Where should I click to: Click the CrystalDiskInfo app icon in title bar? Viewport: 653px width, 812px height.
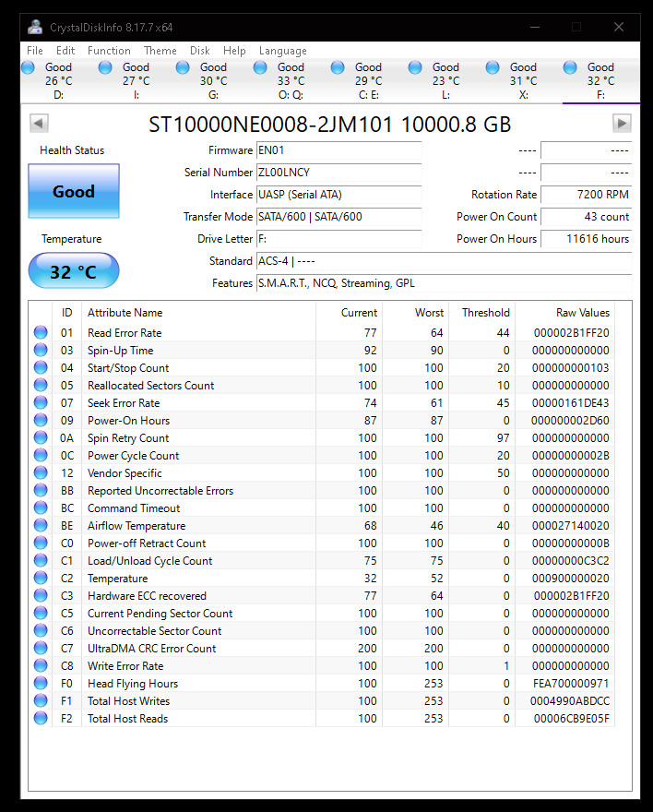tap(34, 27)
